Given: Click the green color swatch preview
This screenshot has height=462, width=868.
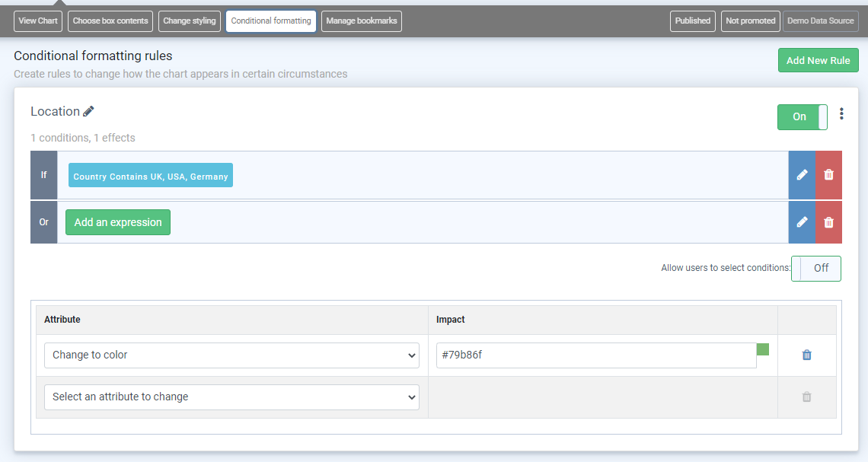Looking at the screenshot, I should point(763,349).
